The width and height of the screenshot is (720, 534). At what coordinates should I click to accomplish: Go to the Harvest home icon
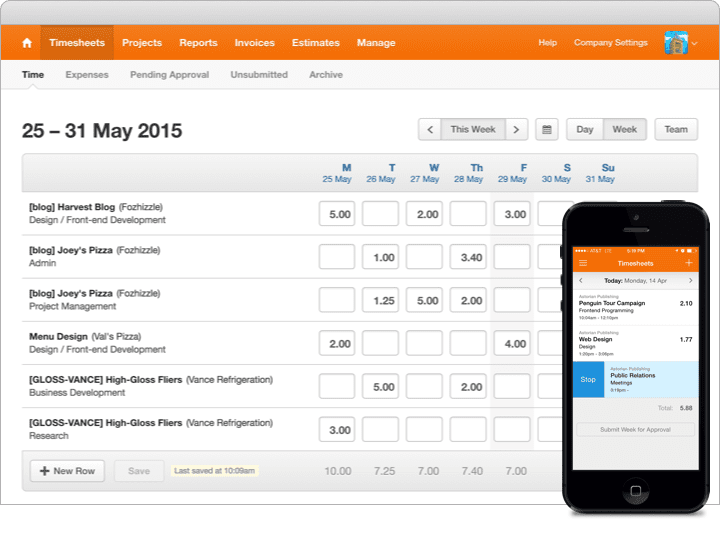coord(27,43)
